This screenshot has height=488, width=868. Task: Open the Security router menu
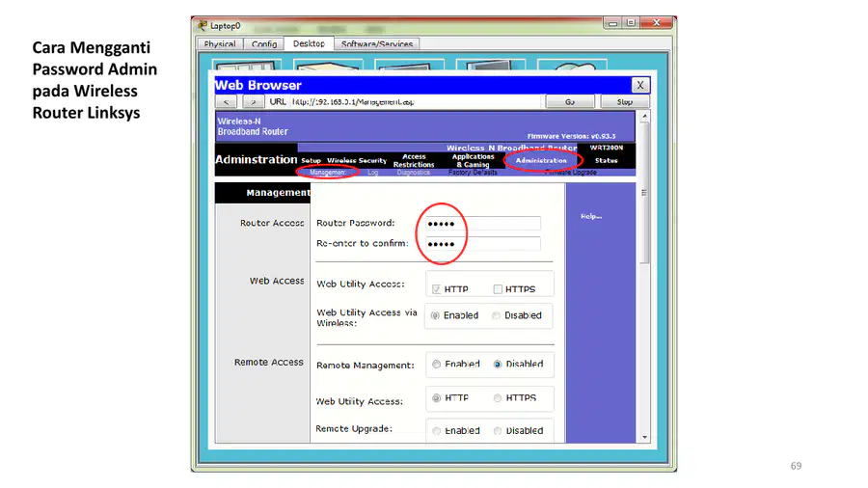(372, 160)
